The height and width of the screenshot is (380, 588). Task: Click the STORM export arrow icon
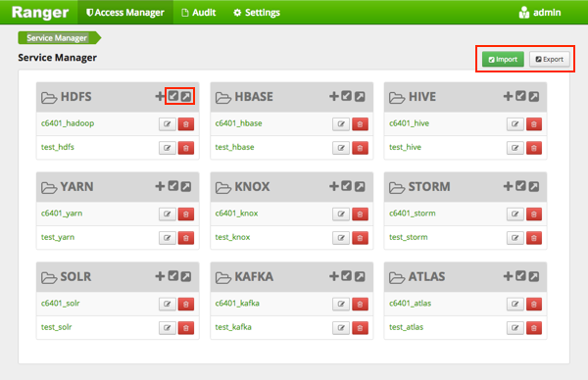534,187
